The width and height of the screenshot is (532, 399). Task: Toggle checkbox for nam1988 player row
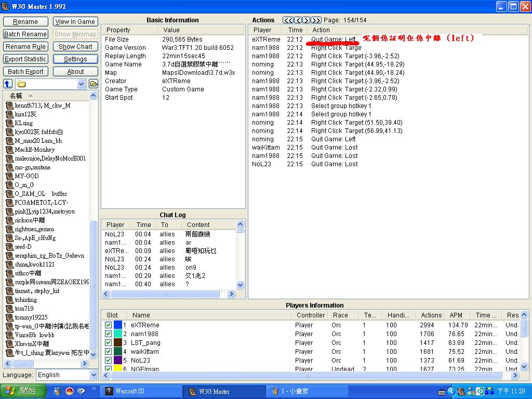108,334
